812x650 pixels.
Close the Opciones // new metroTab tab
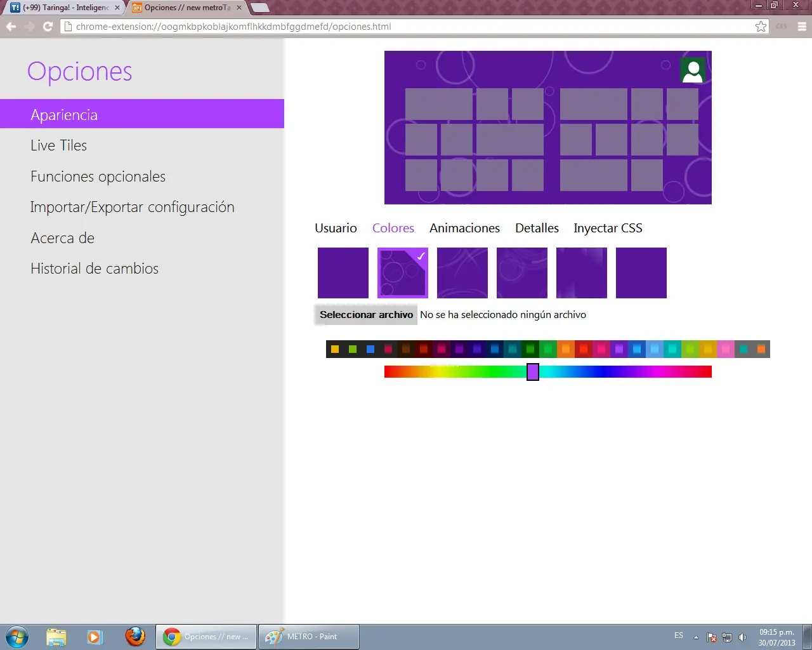coord(239,8)
